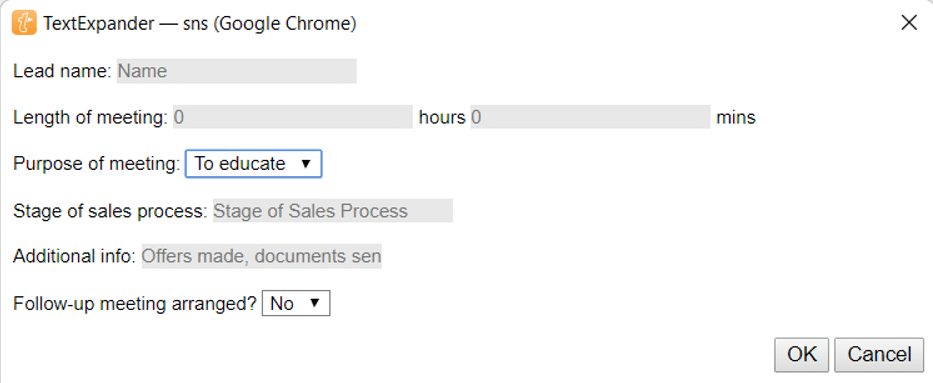Select the meeting minutes input field
Screen dimensions: 933x383
[x=590, y=117]
